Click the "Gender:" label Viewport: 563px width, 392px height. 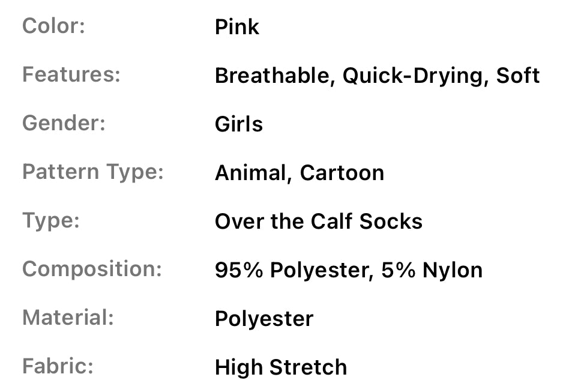point(64,124)
